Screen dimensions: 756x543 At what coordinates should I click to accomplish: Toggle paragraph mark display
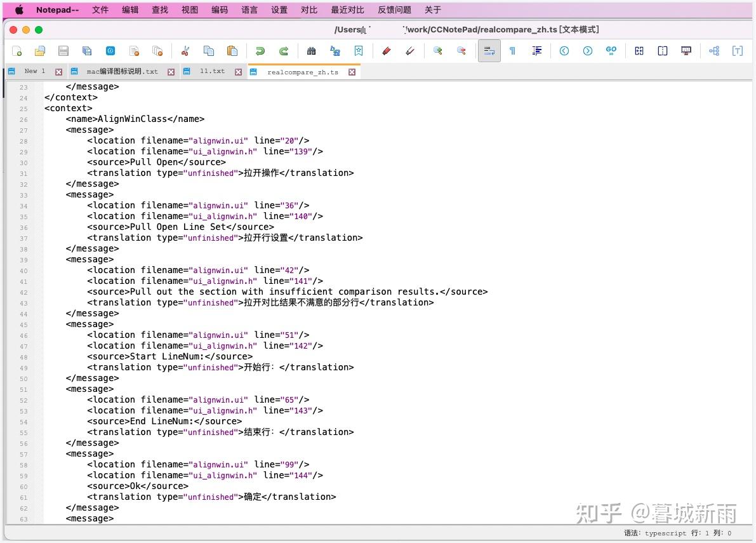[513, 51]
